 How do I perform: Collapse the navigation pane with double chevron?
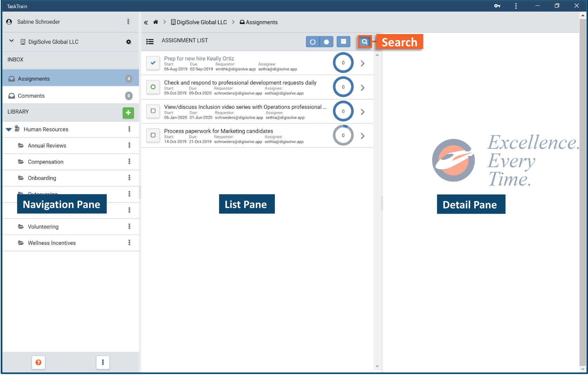(x=146, y=22)
